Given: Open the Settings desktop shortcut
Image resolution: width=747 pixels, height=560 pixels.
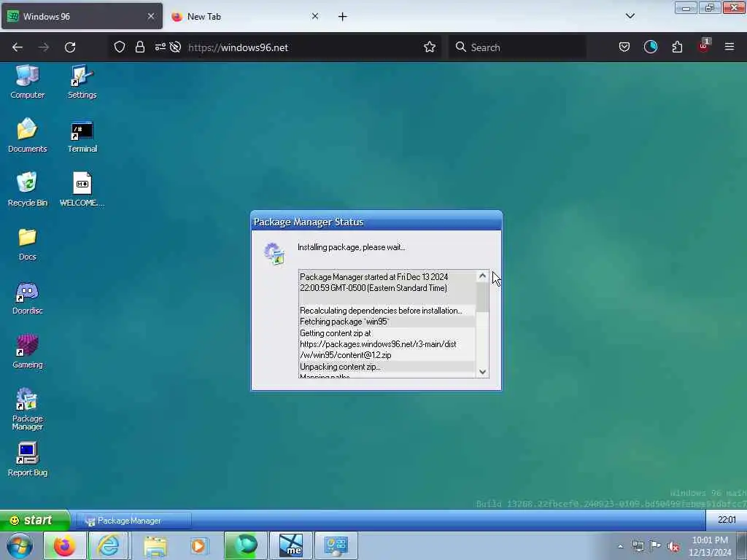Looking at the screenshot, I should [x=82, y=81].
